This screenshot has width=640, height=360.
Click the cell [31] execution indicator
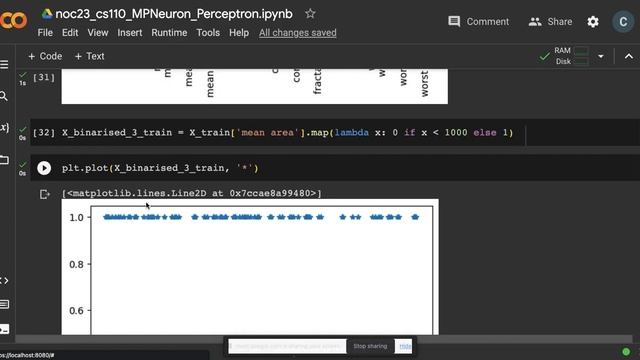tap(43, 78)
